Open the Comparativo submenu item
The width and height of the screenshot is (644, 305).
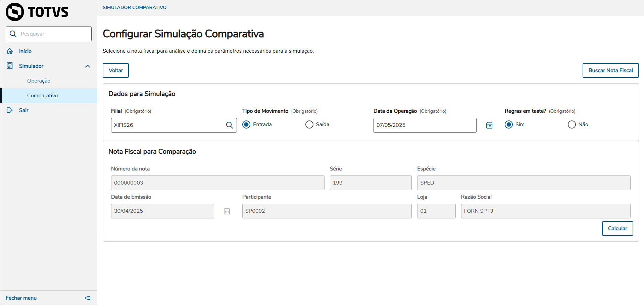(43, 96)
